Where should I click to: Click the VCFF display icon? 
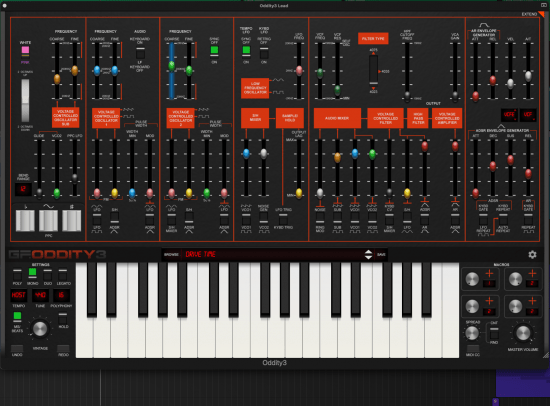pos(509,114)
